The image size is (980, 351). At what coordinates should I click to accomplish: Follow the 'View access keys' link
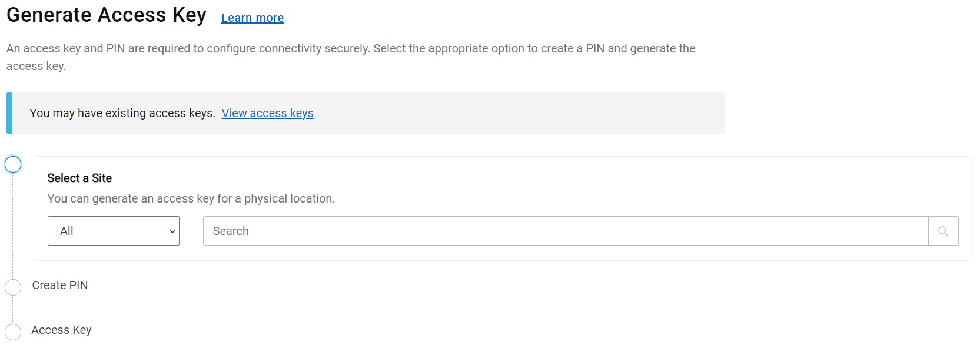[x=267, y=113]
